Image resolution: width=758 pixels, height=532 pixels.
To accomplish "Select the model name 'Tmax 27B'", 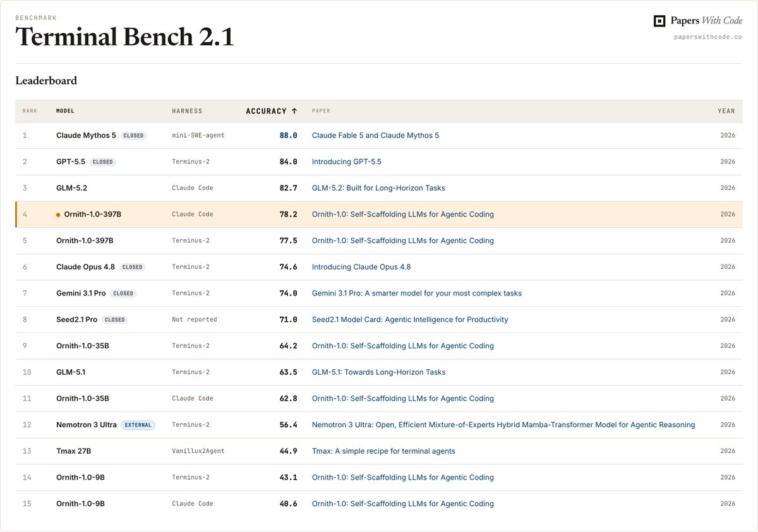I will 74,451.
